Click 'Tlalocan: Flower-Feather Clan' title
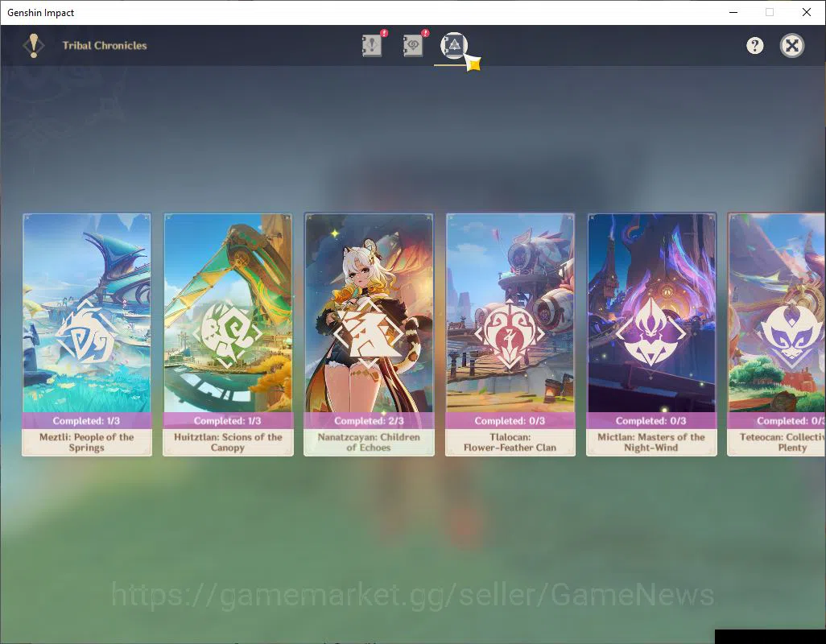826x644 pixels. click(510, 442)
